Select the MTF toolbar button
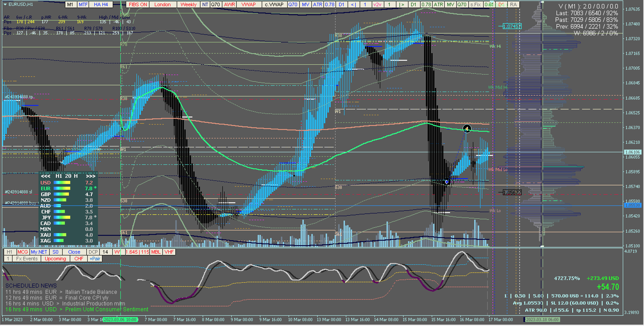644x326 pixels. point(83,4)
